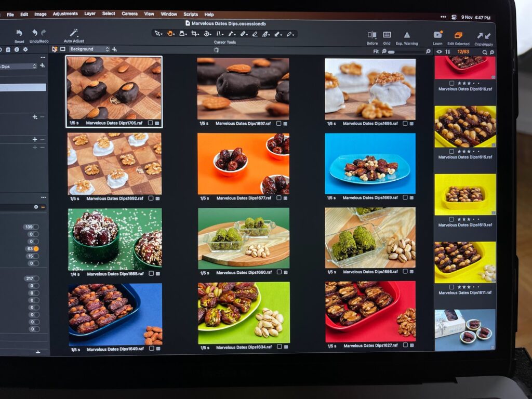This screenshot has width=532, height=399.
Task: Toggle multi view mode icon
Action: (54, 49)
